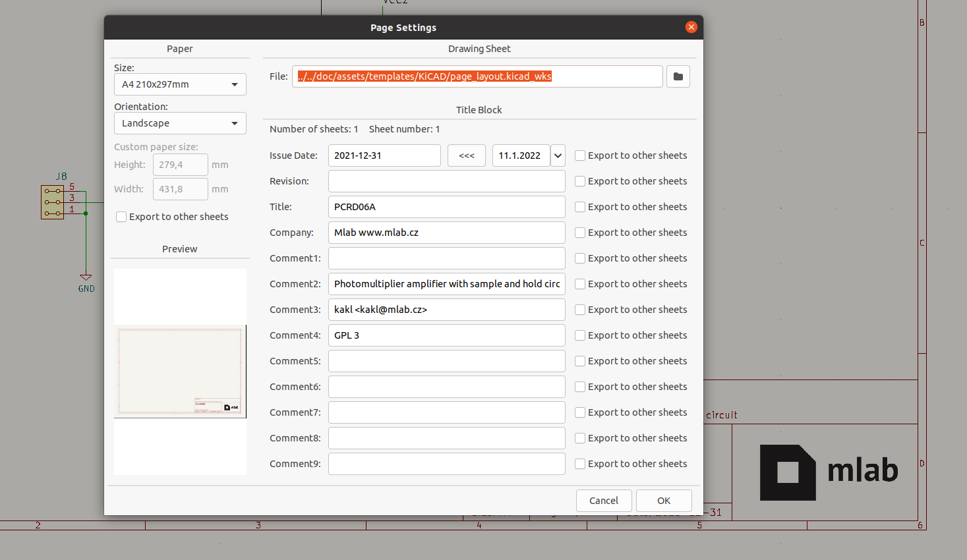Expand the Orientation dropdown
967x560 pixels.
(180, 123)
